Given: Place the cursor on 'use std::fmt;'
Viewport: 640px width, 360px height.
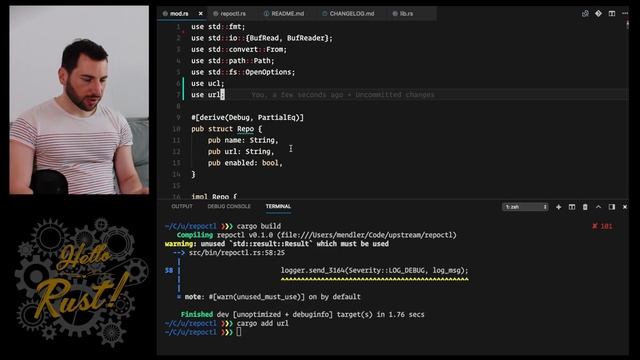Looking at the screenshot, I should (218, 27).
